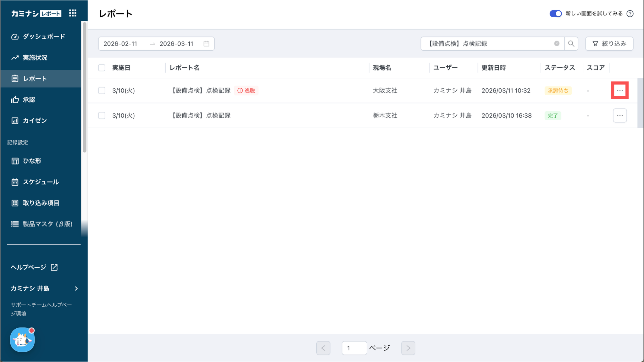This screenshot has height=362, width=644.
Task: Open the date range calendar icon
Action: click(x=206, y=44)
